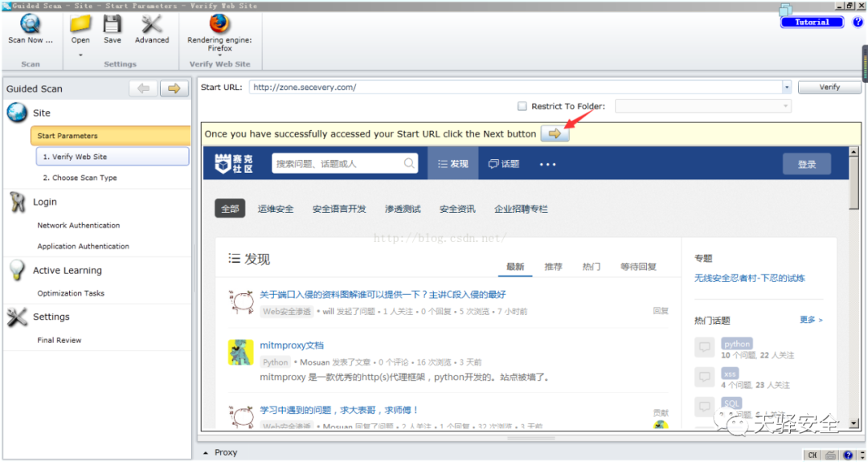Select Optimization Tasks item
This screenshot has width=868, height=462.
pyautogui.click(x=71, y=293)
